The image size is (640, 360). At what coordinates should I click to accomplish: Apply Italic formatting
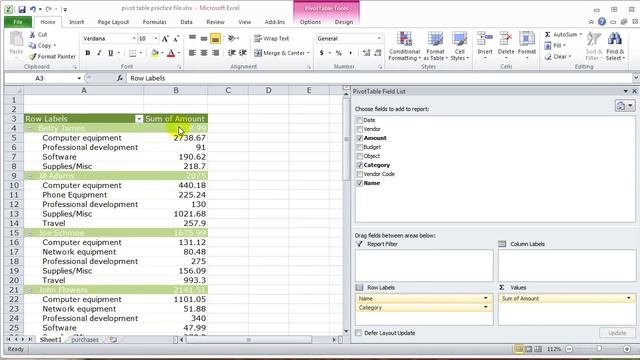point(99,53)
